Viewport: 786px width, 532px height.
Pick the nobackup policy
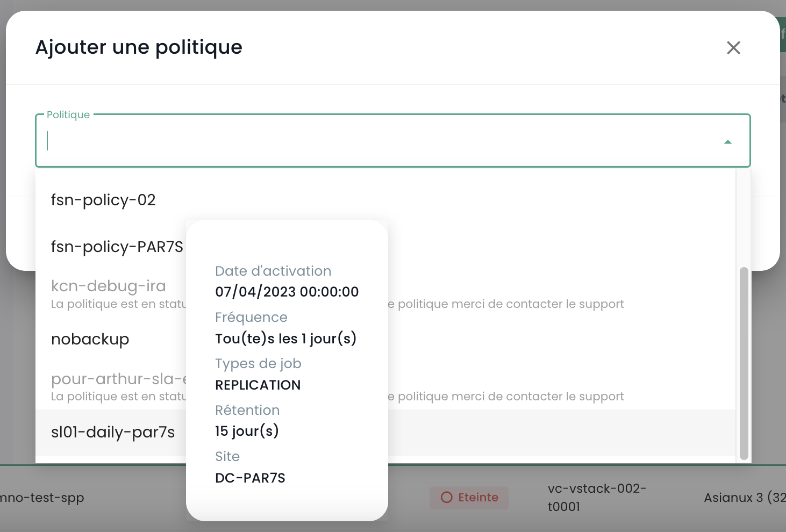(90, 339)
